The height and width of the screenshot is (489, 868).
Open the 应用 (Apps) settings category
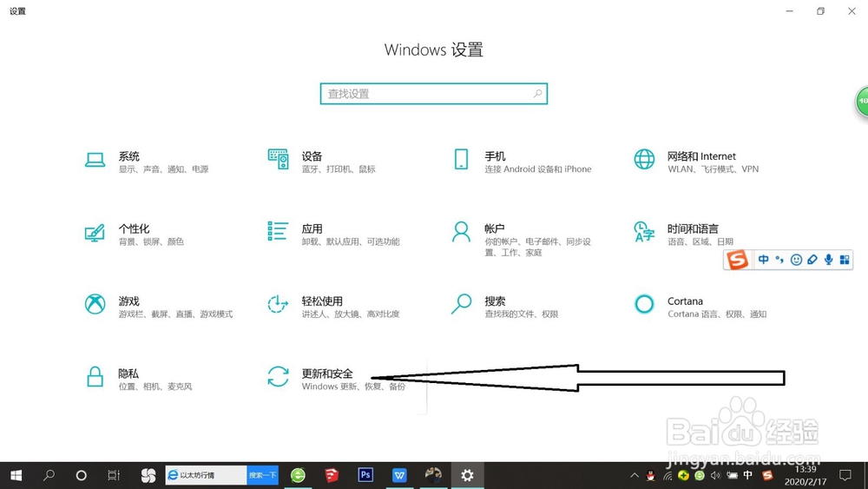[332, 235]
